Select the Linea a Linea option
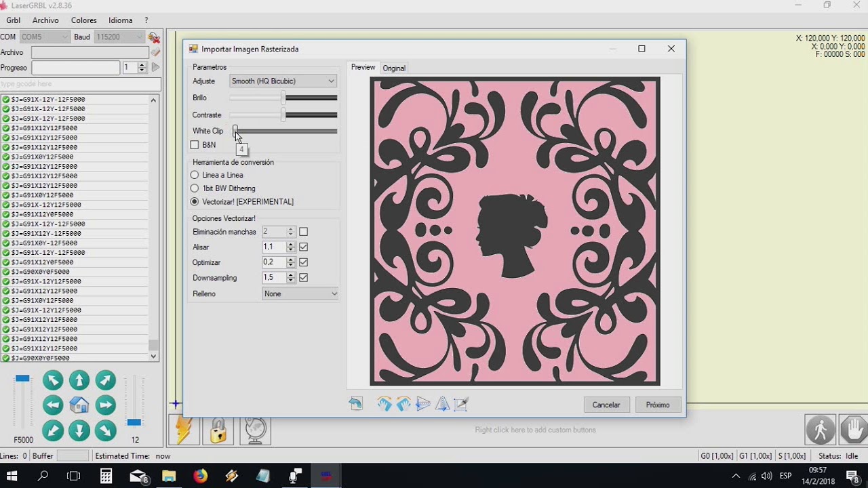 tap(195, 175)
